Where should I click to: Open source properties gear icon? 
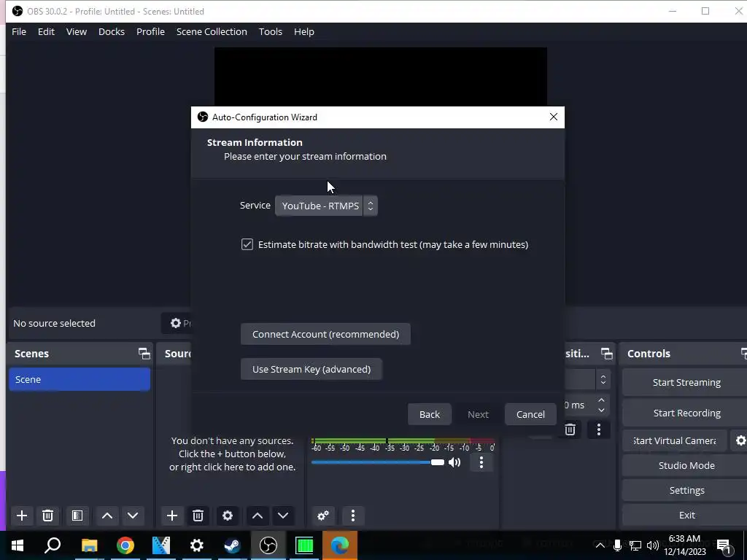point(228,516)
